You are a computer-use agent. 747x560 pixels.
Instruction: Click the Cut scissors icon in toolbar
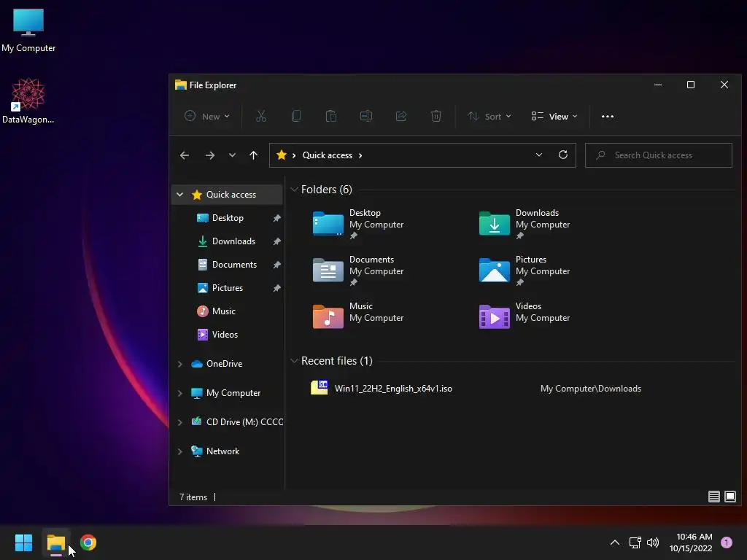[261, 116]
